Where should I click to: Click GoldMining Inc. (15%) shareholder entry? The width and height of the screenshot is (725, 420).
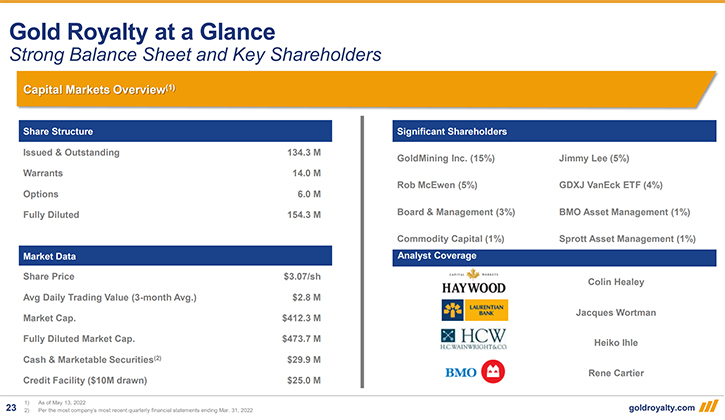[x=446, y=158]
